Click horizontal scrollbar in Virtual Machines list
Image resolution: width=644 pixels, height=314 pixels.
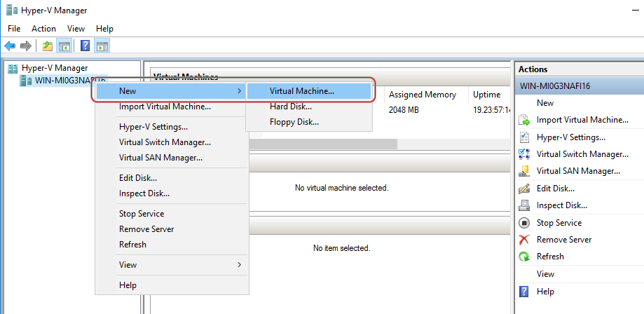(323, 144)
